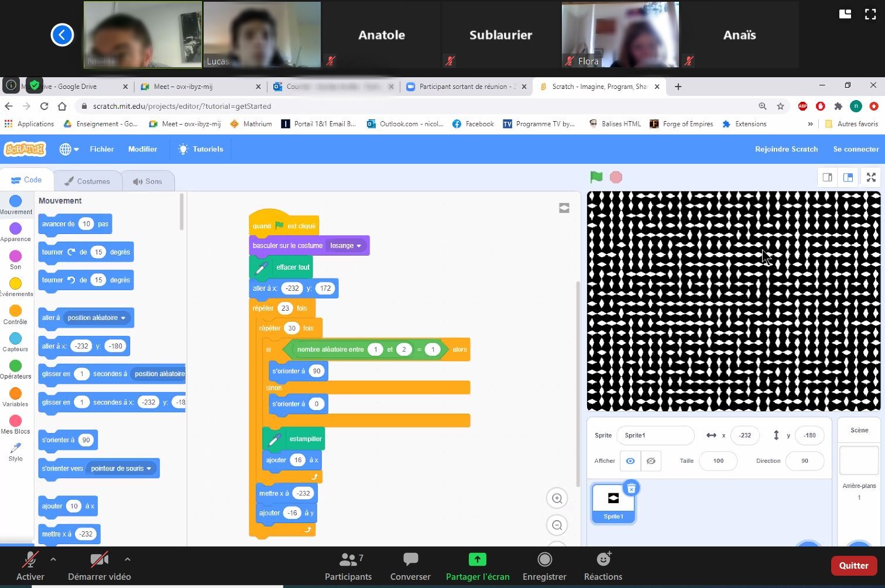The height and width of the screenshot is (588, 885).
Task: Expand the costume 'losange' dropdown
Action: coord(359,246)
